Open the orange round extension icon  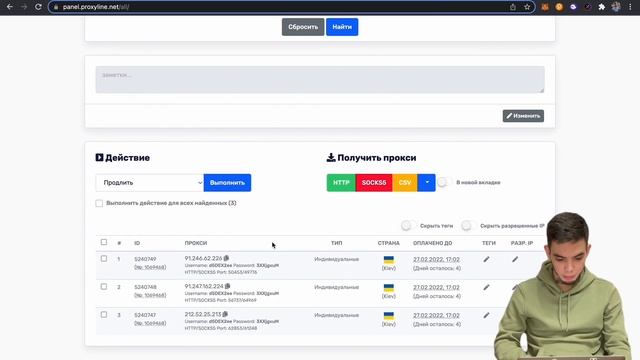[x=559, y=7]
